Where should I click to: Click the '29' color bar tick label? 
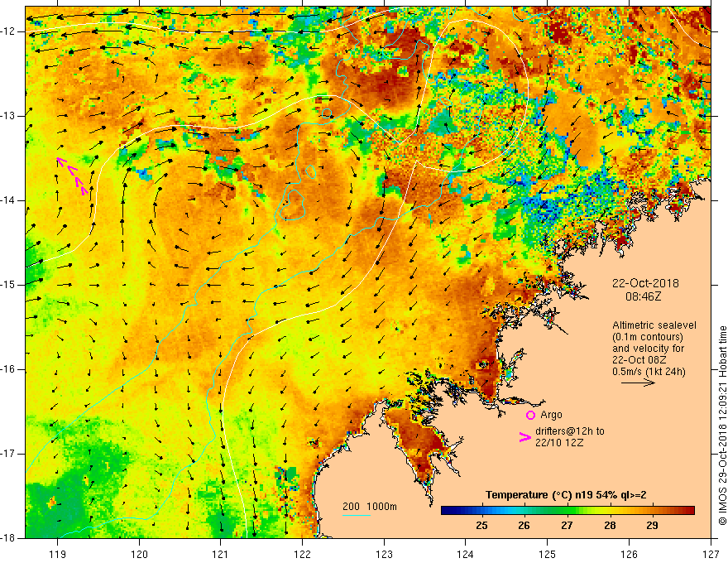[x=653, y=526]
